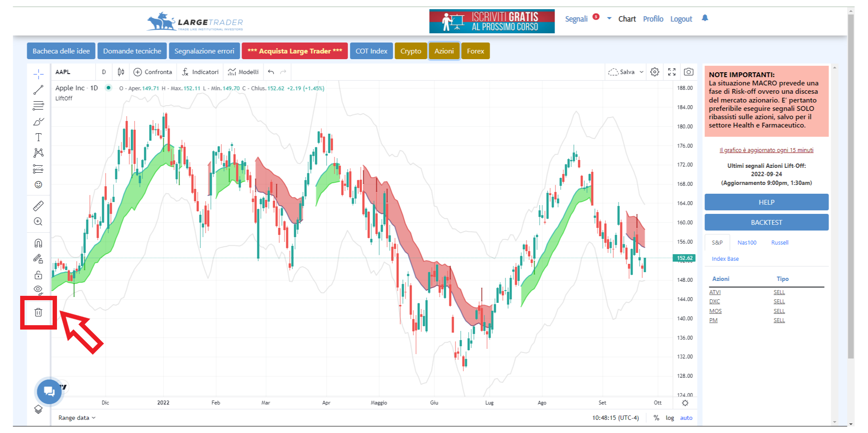Click the Large Trader logo
The height and width of the screenshot is (433, 868).
coord(195,21)
